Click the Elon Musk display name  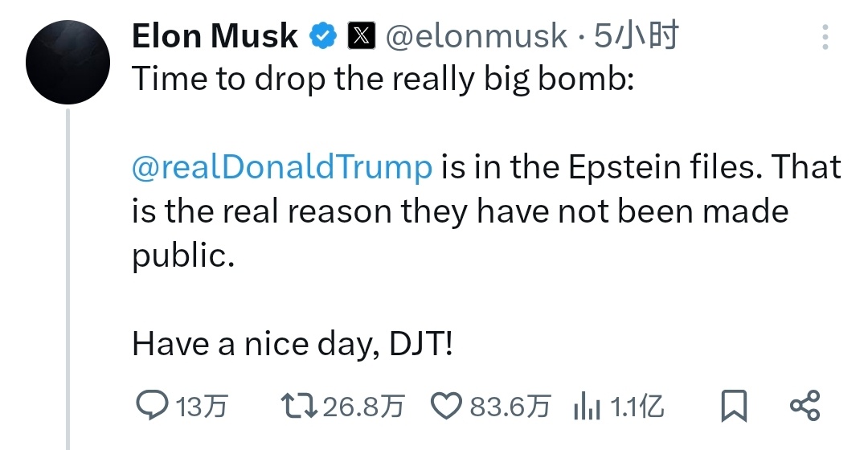(215, 36)
